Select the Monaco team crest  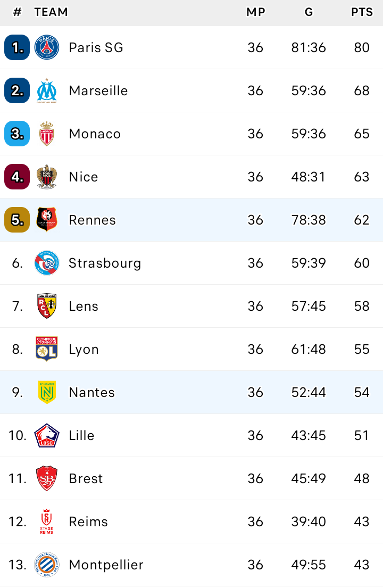47,134
